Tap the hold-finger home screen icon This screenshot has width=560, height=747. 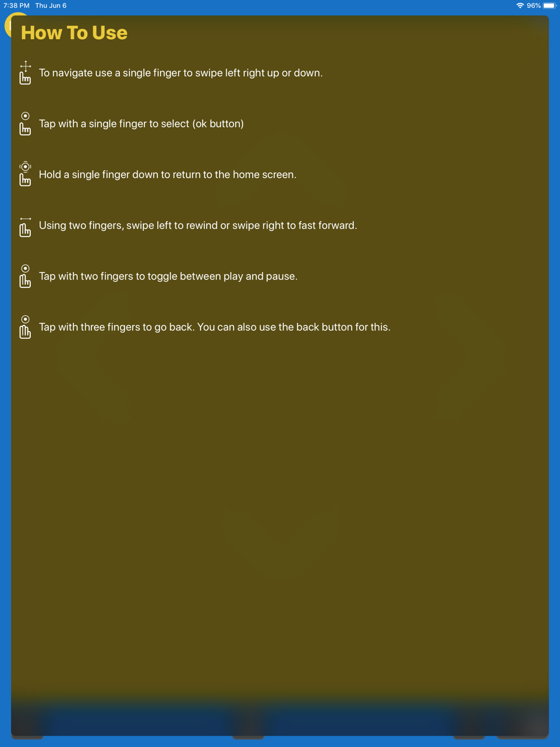[x=25, y=174]
